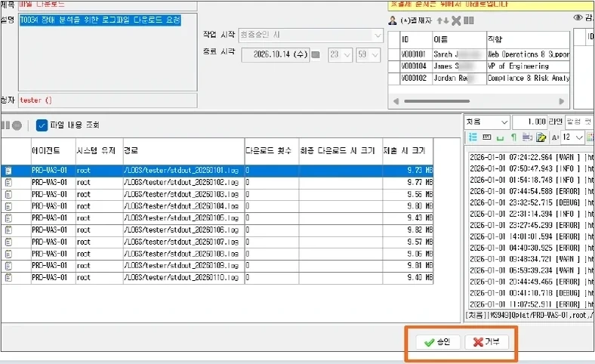
Task: Click the 다운로드 횟수 column header
Action: pos(272,151)
